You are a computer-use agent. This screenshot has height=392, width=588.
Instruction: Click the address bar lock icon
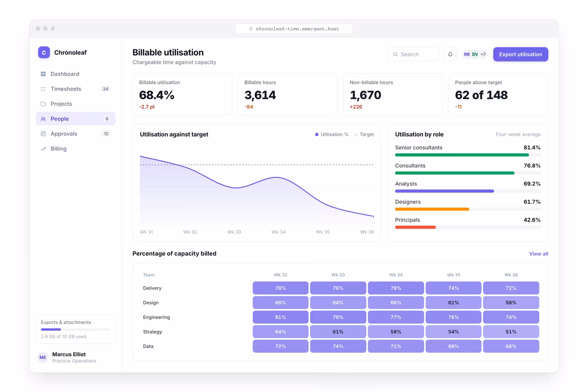pos(251,29)
